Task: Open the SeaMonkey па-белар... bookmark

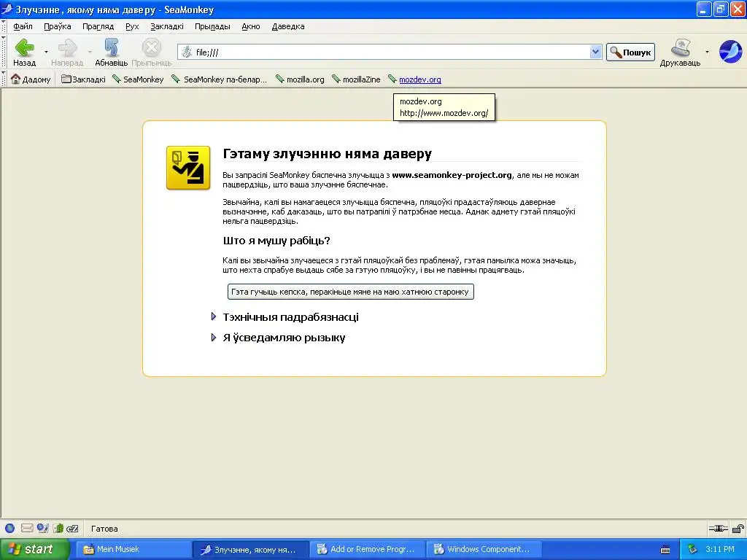Action: (220, 79)
